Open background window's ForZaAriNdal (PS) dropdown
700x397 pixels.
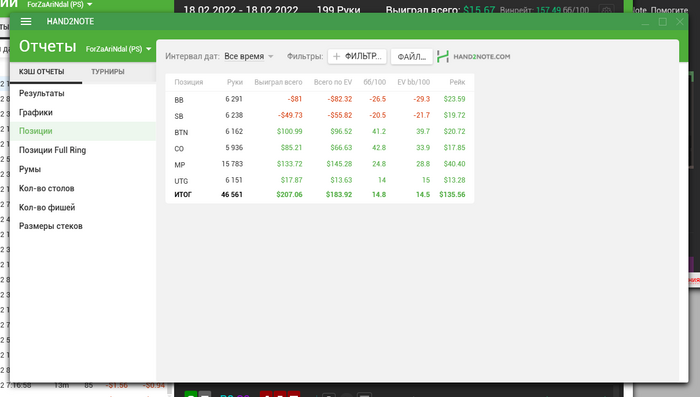coord(59,4)
